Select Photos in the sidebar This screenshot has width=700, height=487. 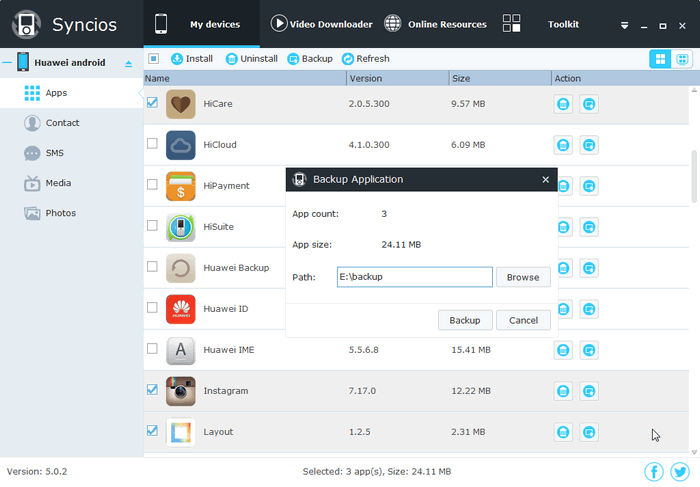71,213
